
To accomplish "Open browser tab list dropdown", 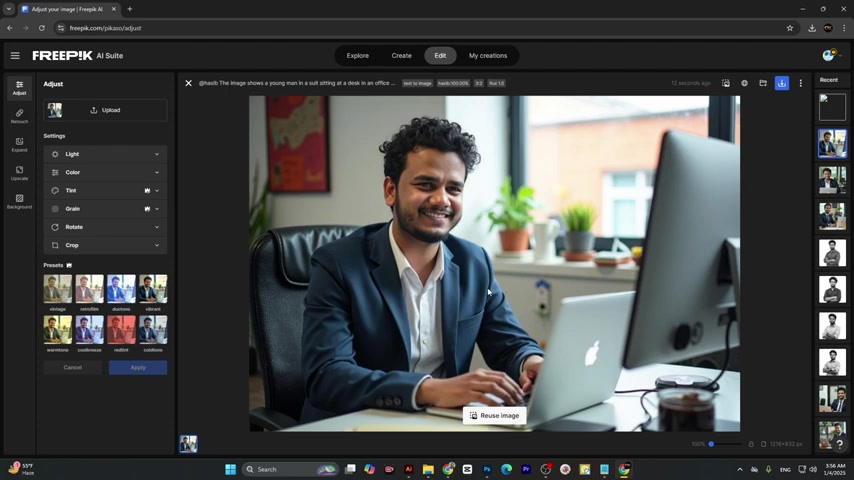I will tap(9, 9).
